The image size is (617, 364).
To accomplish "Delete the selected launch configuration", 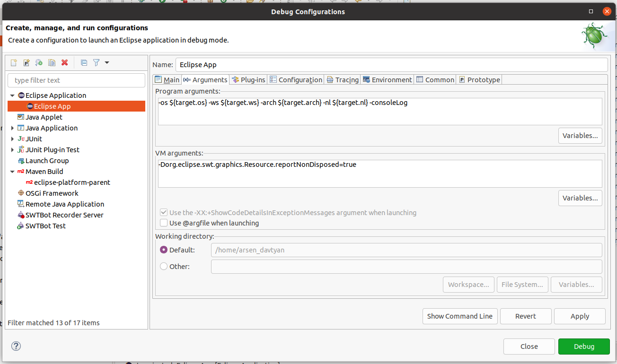I will pos(65,62).
